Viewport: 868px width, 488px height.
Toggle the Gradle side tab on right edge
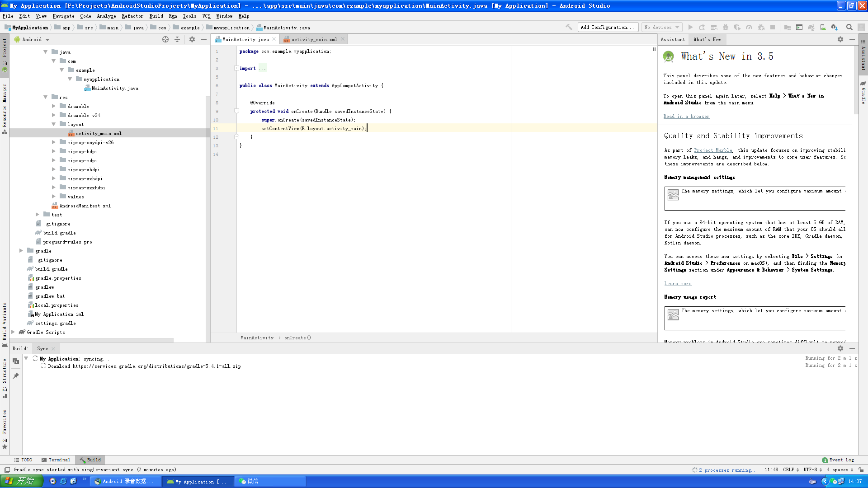(x=863, y=92)
